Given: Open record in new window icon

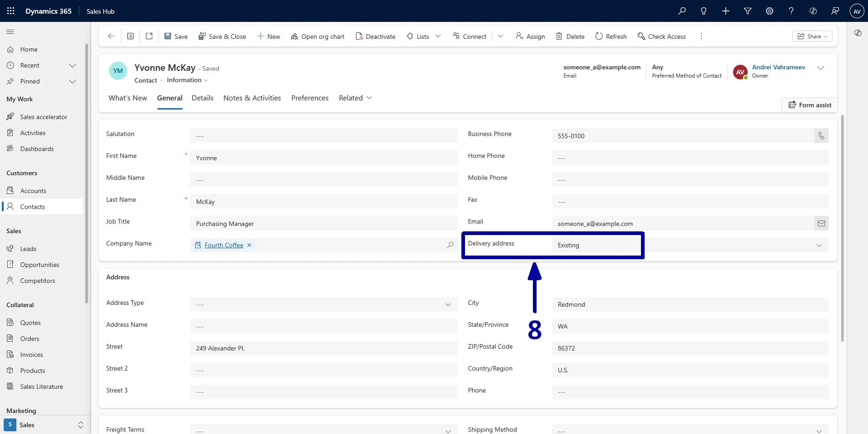Looking at the screenshot, I should (149, 36).
